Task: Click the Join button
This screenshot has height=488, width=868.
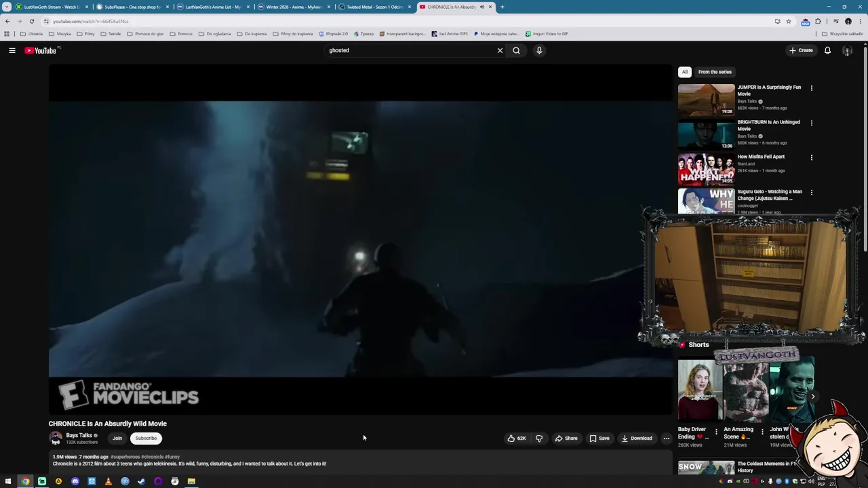Action: coord(117,439)
